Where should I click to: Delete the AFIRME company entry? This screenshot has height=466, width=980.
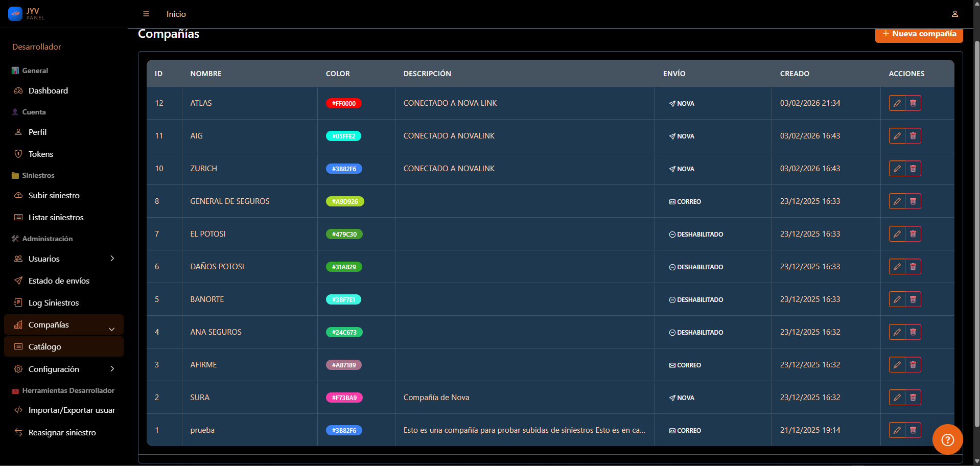pyautogui.click(x=913, y=365)
